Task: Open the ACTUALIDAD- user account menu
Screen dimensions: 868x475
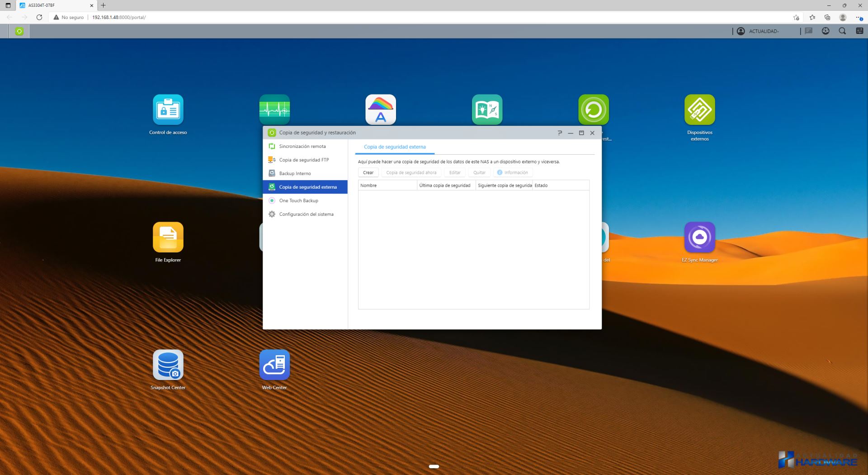Action: pos(759,31)
